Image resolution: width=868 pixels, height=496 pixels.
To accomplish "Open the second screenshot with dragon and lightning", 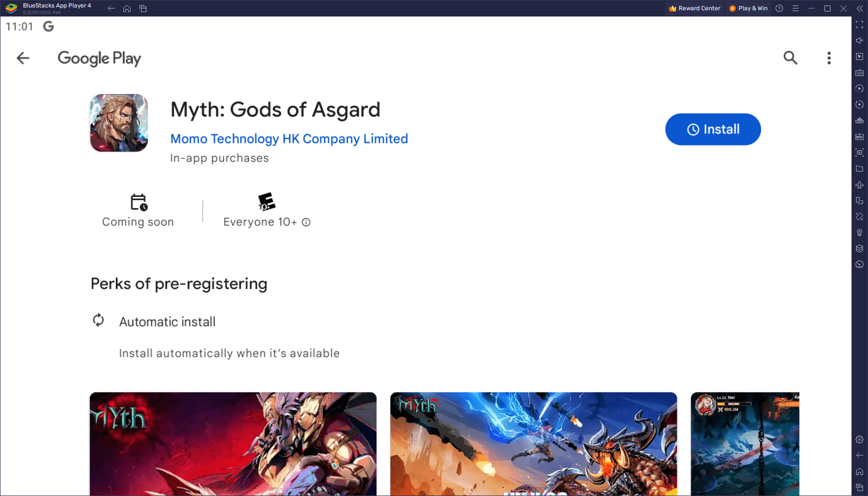I will pyautogui.click(x=533, y=444).
